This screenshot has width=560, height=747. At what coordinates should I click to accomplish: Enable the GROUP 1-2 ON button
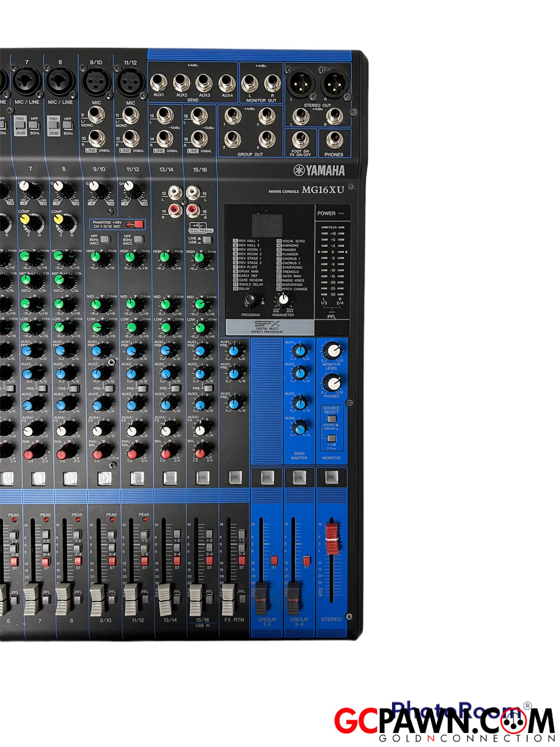point(267,477)
